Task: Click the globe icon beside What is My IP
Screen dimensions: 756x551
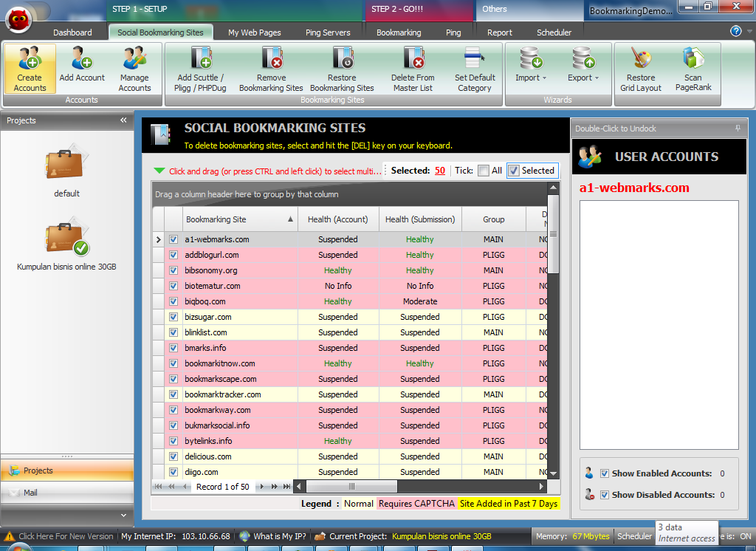Action: pos(245,536)
